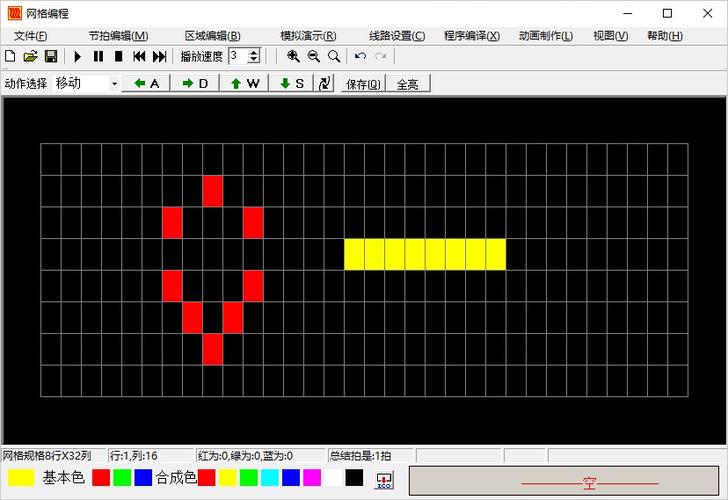This screenshot has width=728, height=500.
Task: Stop the playback
Action: pyautogui.click(x=118, y=57)
